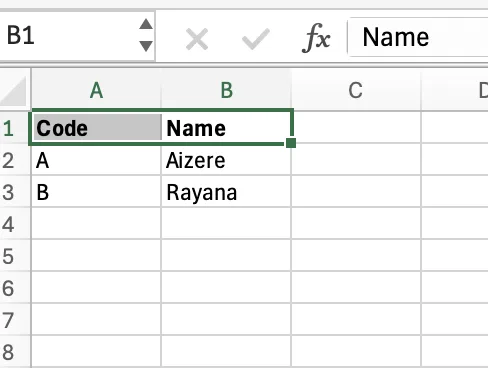Click the confirm checkmark icon in formula bar

256,39
